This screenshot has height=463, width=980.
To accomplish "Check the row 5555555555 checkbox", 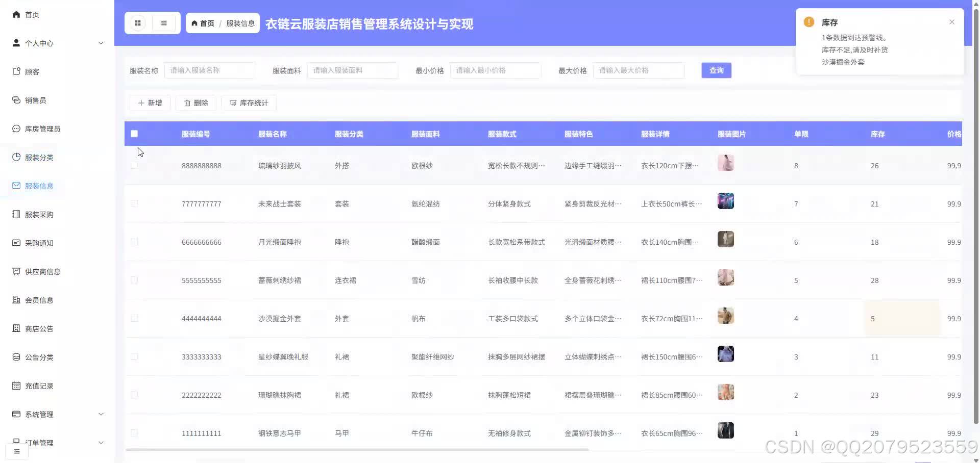I will (134, 280).
